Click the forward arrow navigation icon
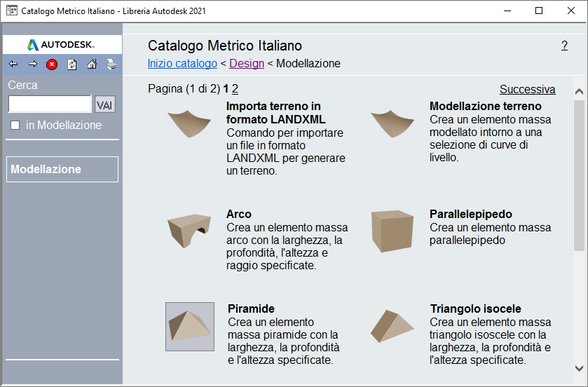588x387 pixels. coord(32,64)
